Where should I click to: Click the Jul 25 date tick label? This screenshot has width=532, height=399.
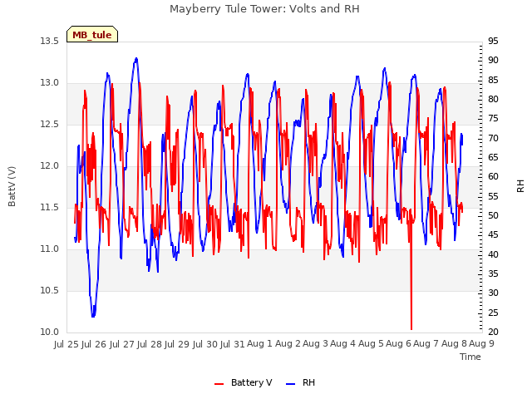coord(66,344)
